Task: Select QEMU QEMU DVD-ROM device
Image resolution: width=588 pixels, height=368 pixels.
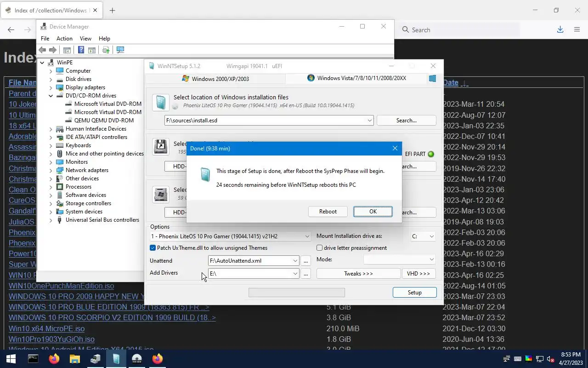Action: pyautogui.click(x=104, y=121)
